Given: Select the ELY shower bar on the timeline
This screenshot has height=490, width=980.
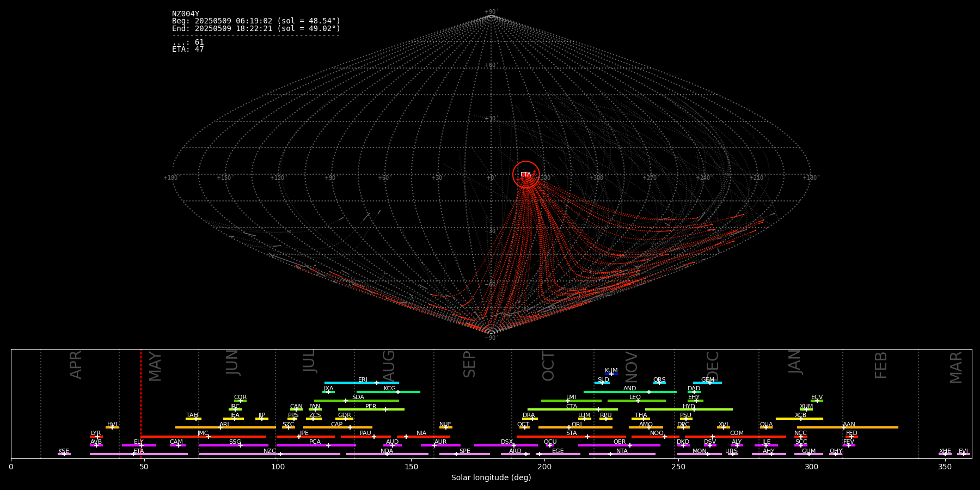Looking at the screenshot, I should click(x=139, y=445).
